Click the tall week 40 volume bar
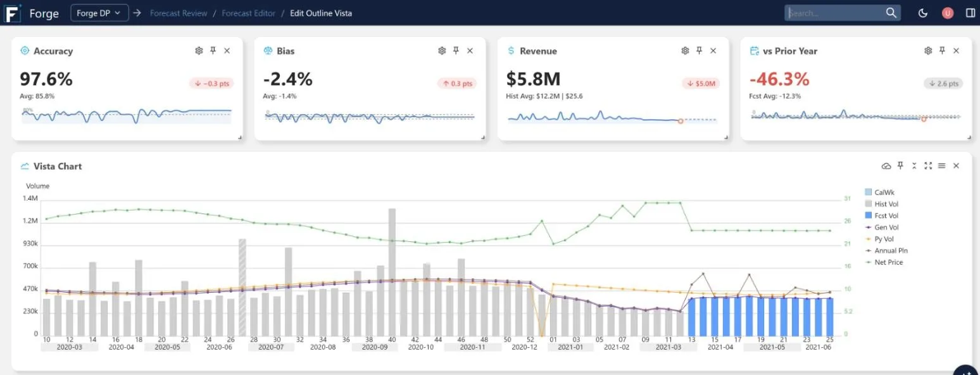The image size is (980, 375). click(x=392, y=272)
